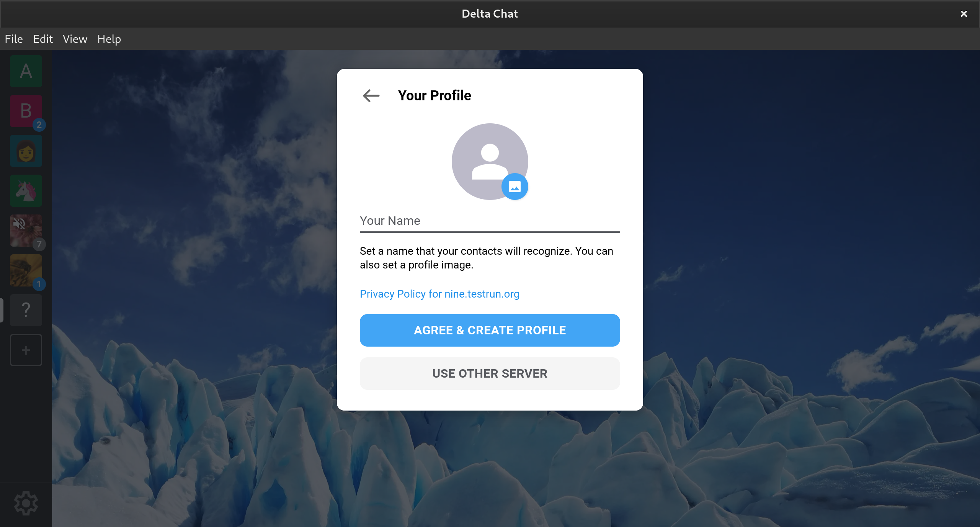Open the settings gear in the sidebar
Image resolution: width=980 pixels, height=527 pixels.
pos(26,503)
